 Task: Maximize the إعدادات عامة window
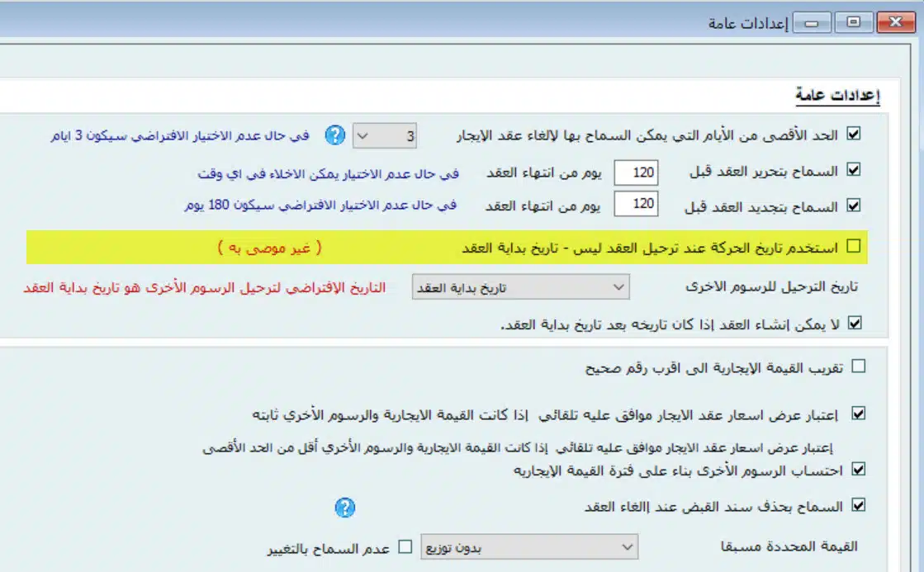[x=853, y=22]
